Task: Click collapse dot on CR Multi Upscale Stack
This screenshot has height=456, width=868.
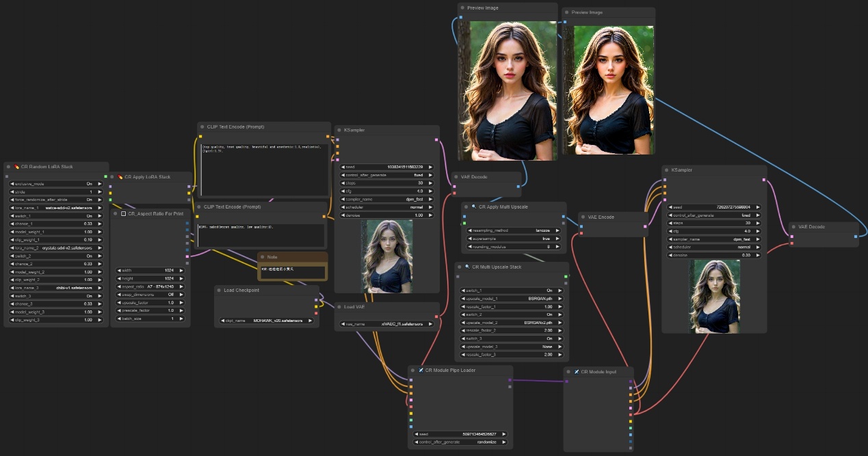Action: (460, 267)
